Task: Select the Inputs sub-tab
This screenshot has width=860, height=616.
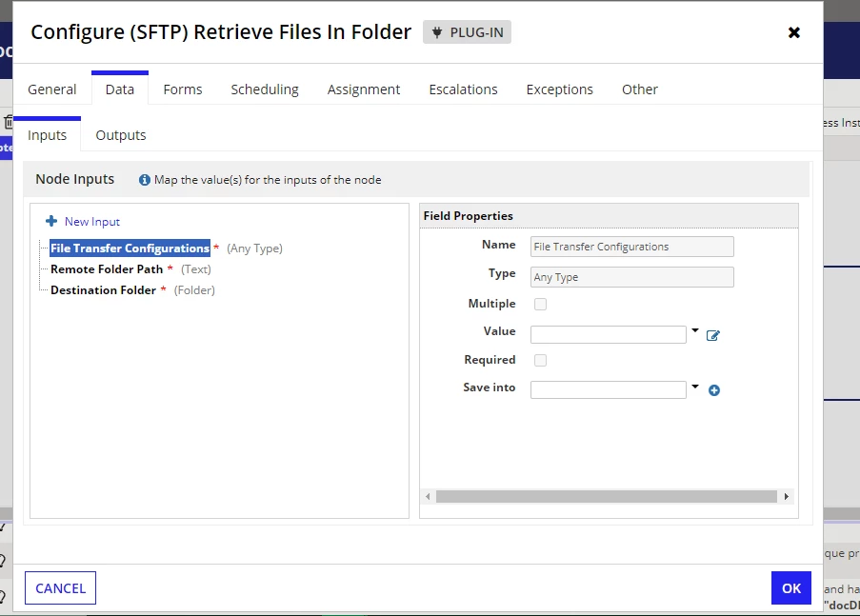Action: click(x=48, y=135)
